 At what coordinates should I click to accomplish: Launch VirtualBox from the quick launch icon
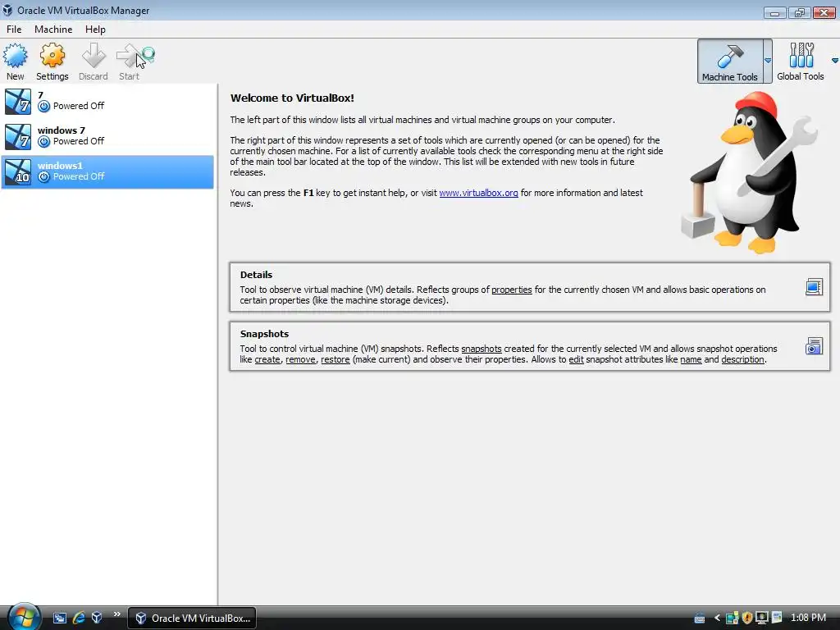(97, 618)
